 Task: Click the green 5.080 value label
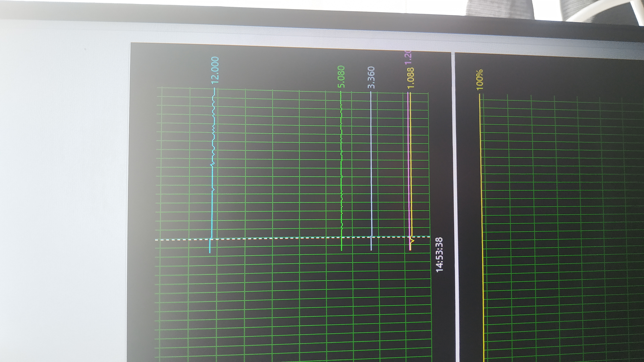point(341,77)
